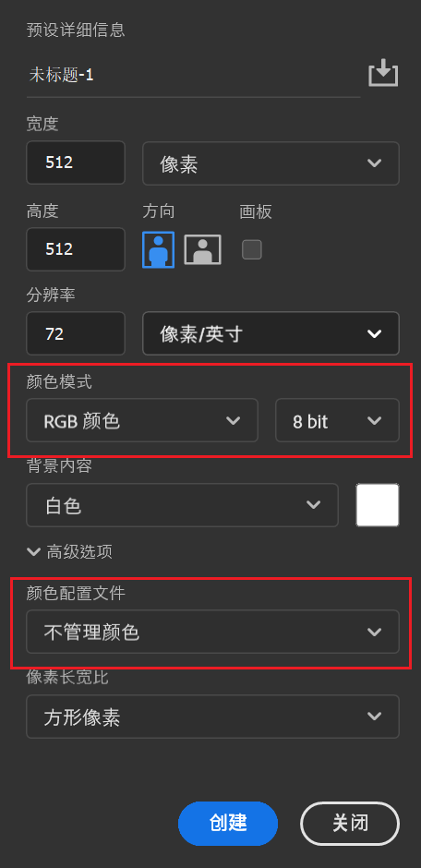
Task: Click the 创建 create button
Action: (x=228, y=823)
